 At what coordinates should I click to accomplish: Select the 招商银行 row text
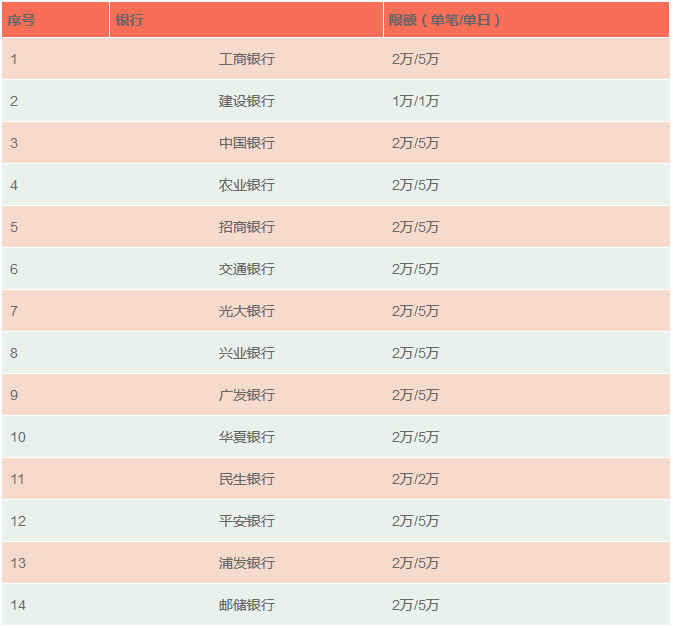[246, 227]
